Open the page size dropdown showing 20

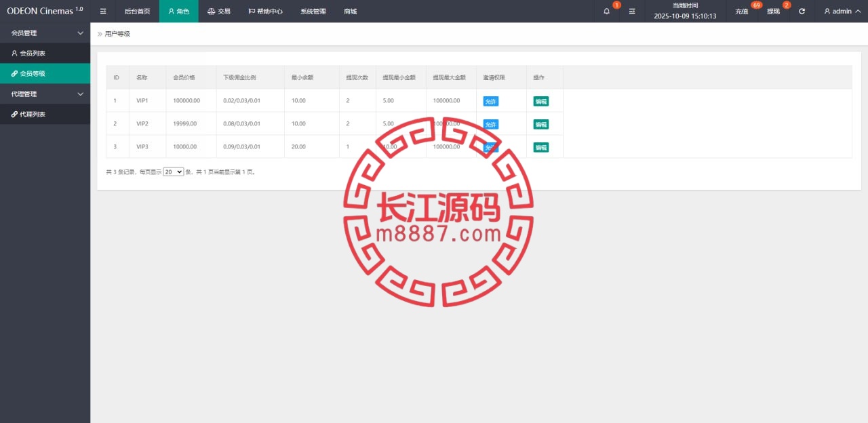(x=174, y=172)
